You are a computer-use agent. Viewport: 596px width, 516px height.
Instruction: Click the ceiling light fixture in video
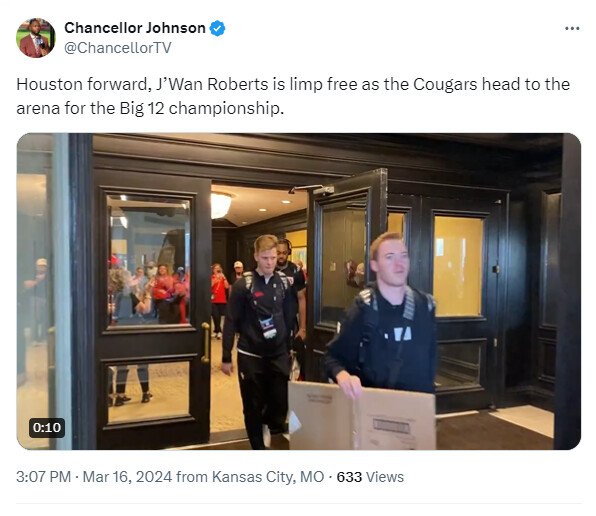point(221,204)
